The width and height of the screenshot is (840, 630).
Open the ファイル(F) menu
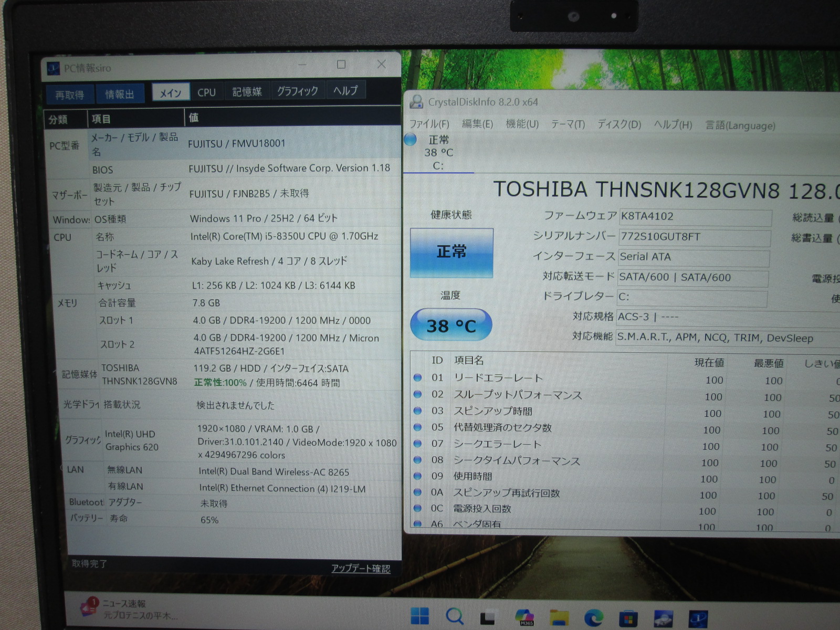pos(429,124)
